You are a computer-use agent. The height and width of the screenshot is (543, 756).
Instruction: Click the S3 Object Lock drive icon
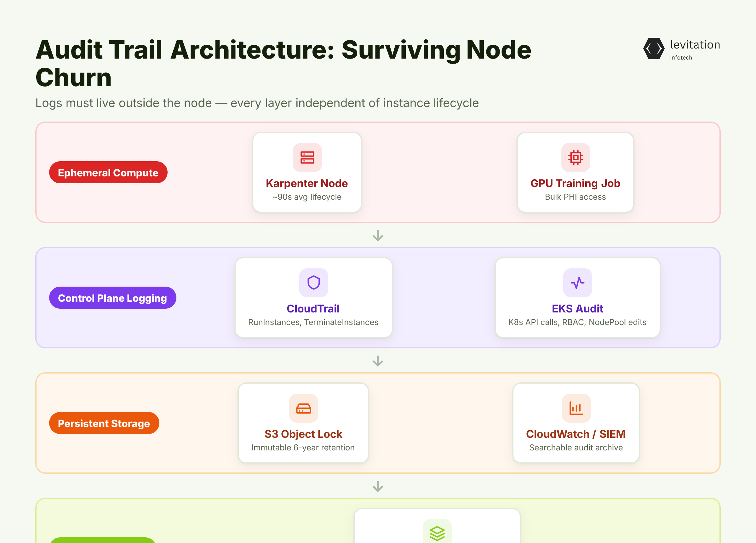[303, 408]
